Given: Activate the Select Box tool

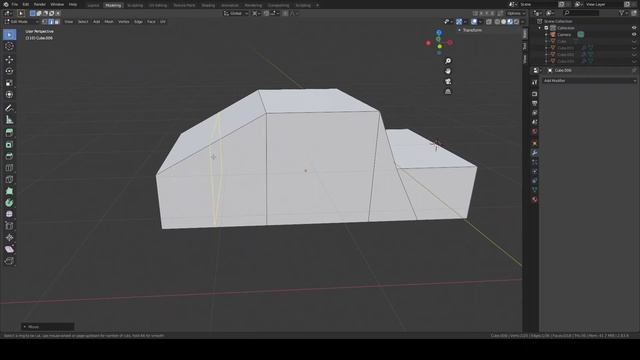Looking at the screenshot, I should (9, 35).
